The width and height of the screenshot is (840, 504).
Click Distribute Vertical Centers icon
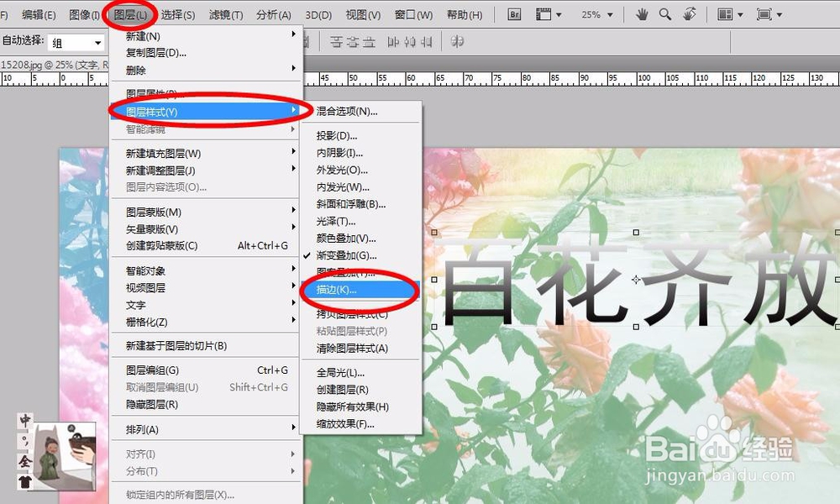coord(353,42)
